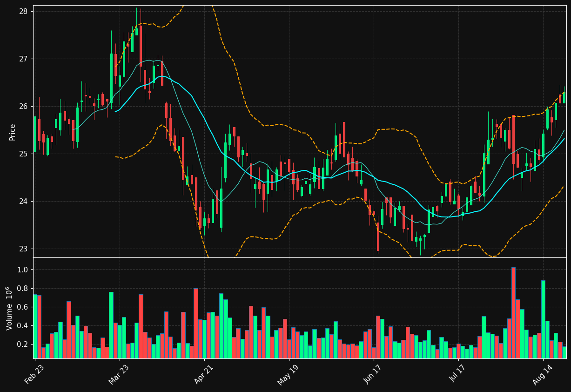Screen dimensions: 571x392
Task: Click the 0.8 volume axis label
Action: [23, 288]
